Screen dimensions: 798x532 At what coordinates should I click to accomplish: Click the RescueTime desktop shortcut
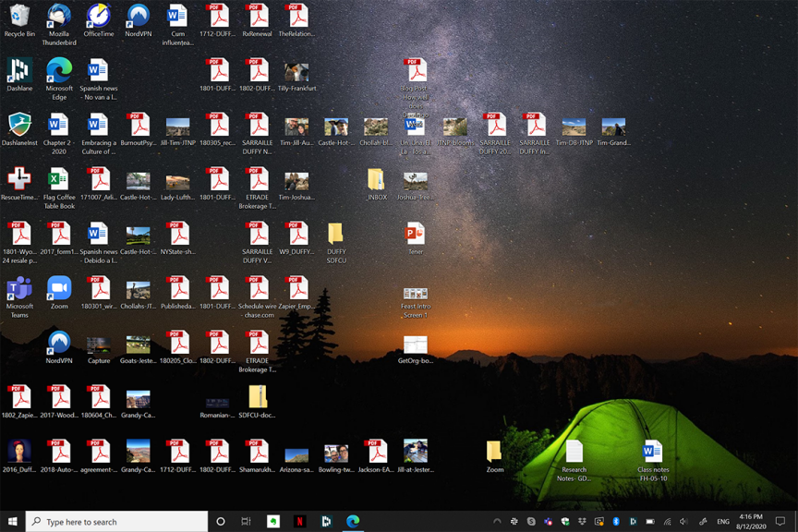pyautogui.click(x=19, y=180)
